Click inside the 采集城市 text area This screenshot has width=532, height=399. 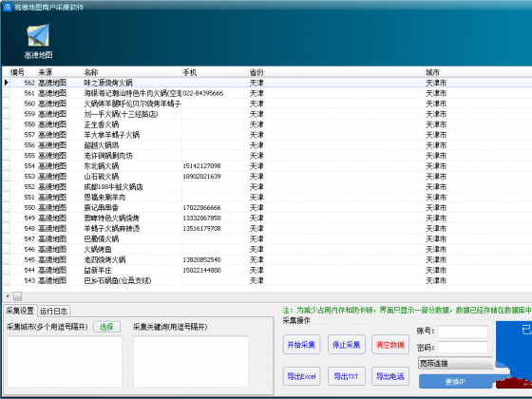point(65,361)
